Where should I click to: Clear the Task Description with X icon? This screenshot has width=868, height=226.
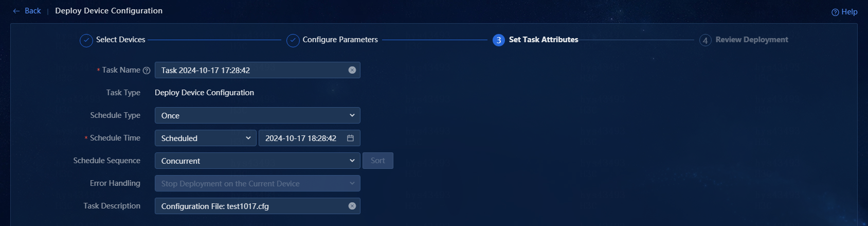pos(352,206)
